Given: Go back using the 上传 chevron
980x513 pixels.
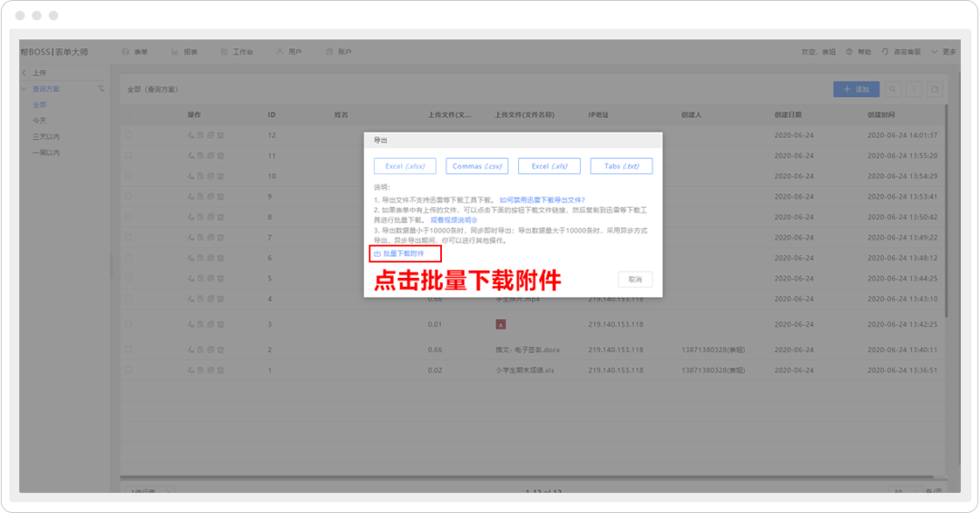Looking at the screenshot, I should tap(24, 73).
